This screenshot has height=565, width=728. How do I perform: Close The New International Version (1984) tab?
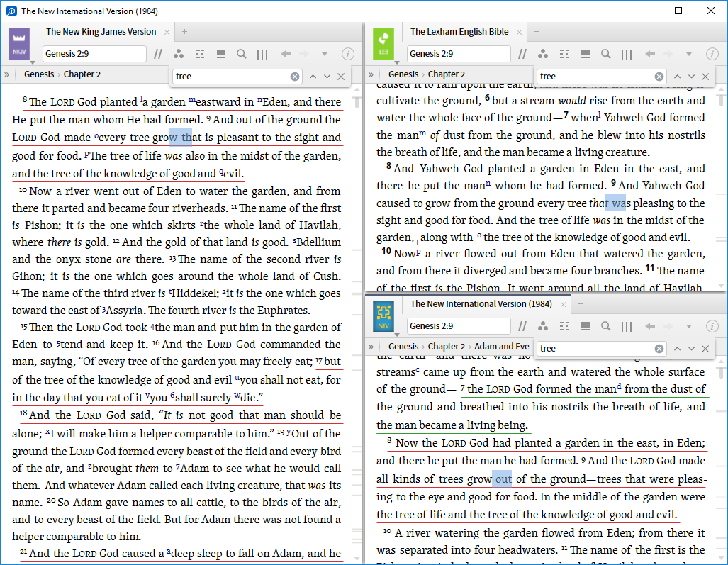[563, 304]
